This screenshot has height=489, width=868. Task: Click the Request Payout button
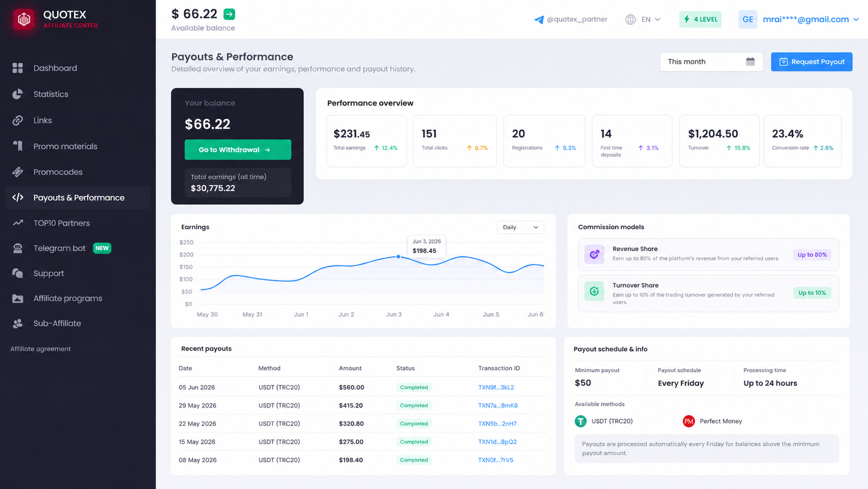coord(811,61)
